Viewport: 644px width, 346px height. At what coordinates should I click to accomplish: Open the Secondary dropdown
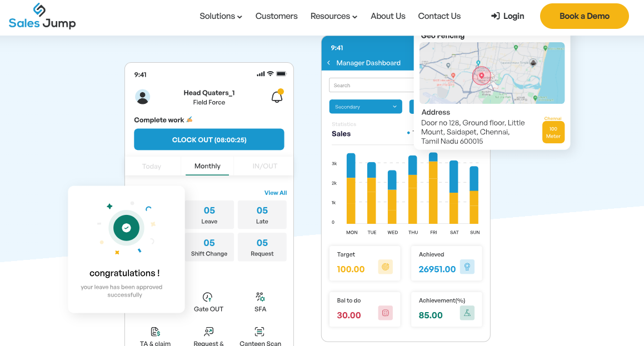[x=366, y=107]
